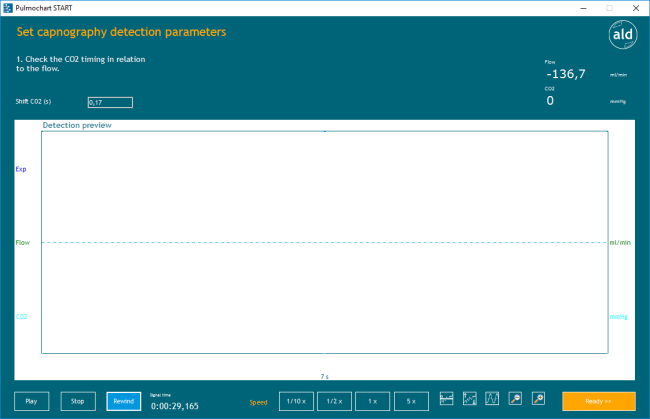Click the large waveform view icon
The width and height of the screenshot is (650, 419).
point(492,400)
